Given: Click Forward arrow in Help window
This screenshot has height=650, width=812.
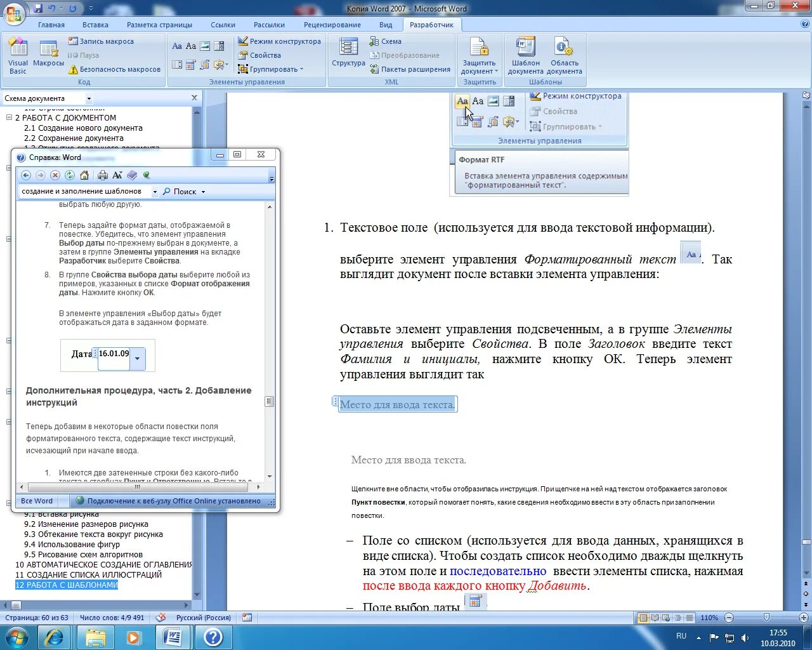Looking at the screenshot, I should pyautogui.click(x=41, y=175).
